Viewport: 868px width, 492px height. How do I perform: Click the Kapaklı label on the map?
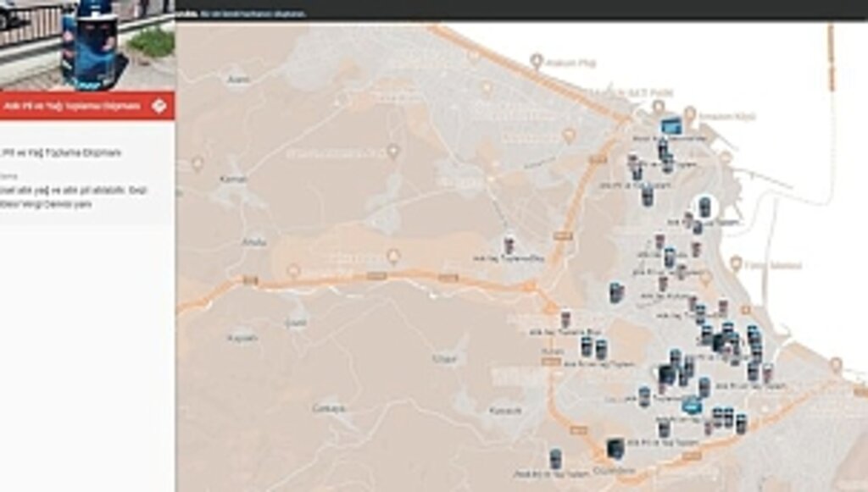coord(242,337)
